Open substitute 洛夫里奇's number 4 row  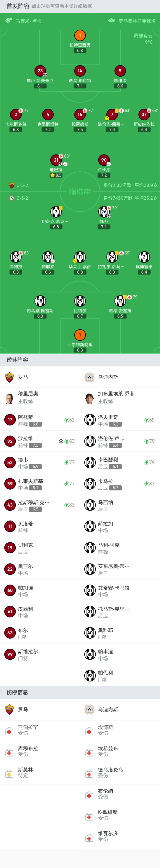tap(120, 420)
